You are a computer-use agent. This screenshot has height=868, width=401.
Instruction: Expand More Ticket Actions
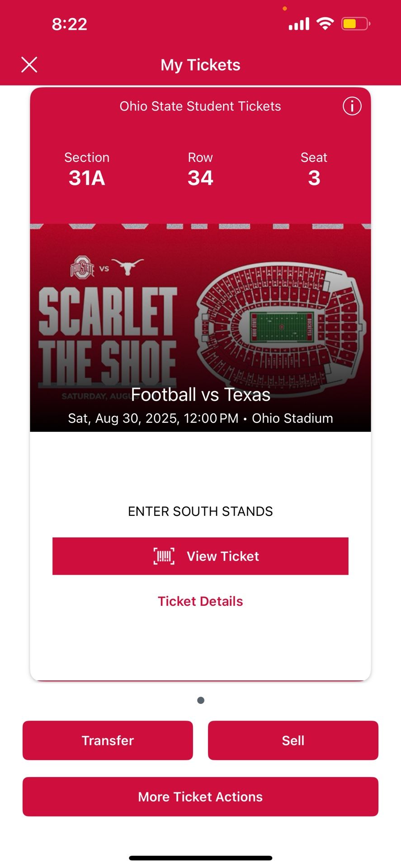coord(200,797)
